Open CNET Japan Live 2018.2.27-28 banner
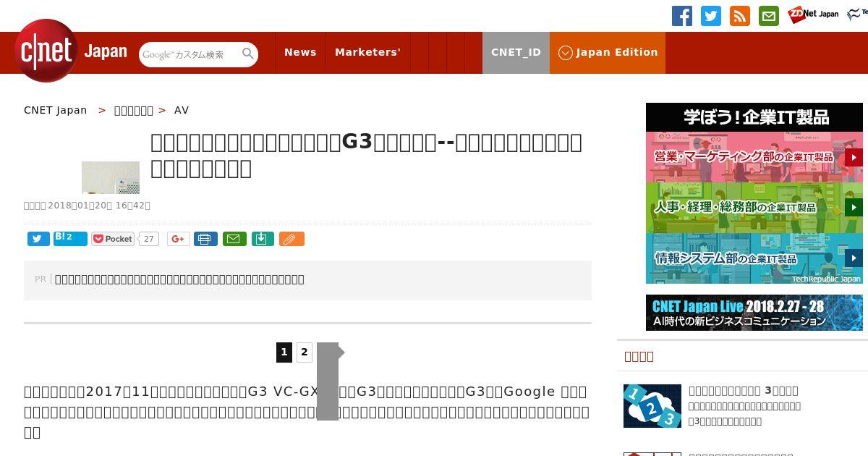The height and width of the screenshot is (456, 868). [x=754, y=313]
